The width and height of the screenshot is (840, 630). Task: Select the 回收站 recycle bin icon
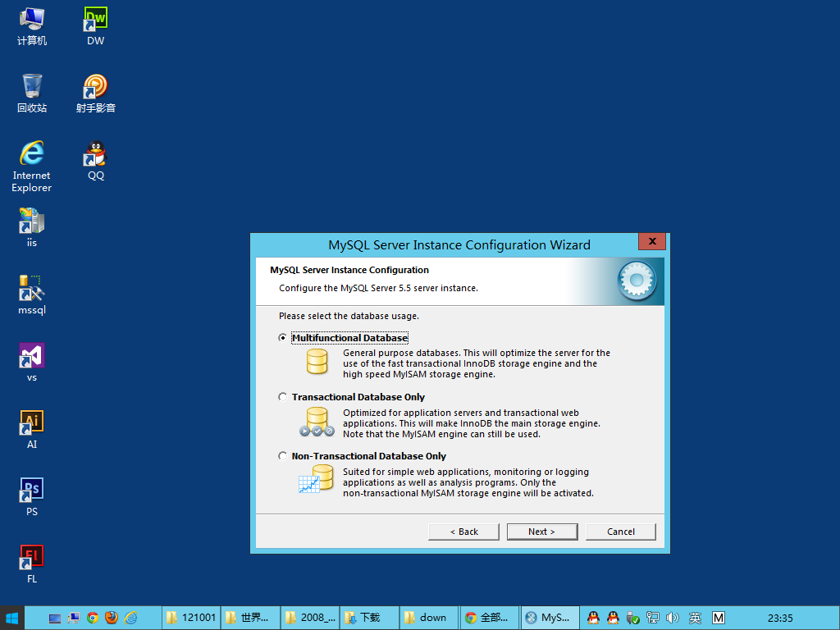point(32,94)
